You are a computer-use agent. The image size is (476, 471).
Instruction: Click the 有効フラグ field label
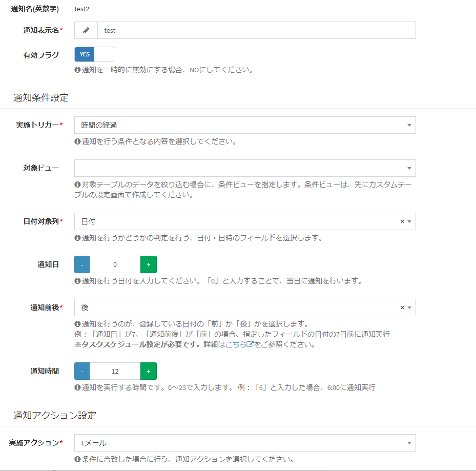[x=41, y=55]
